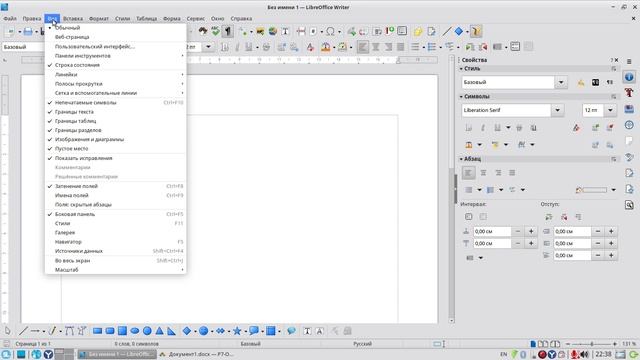The width and height of the screenshot is (640, 360).
Task: Click the vertical document scrollbar
Action: point(452,188)
